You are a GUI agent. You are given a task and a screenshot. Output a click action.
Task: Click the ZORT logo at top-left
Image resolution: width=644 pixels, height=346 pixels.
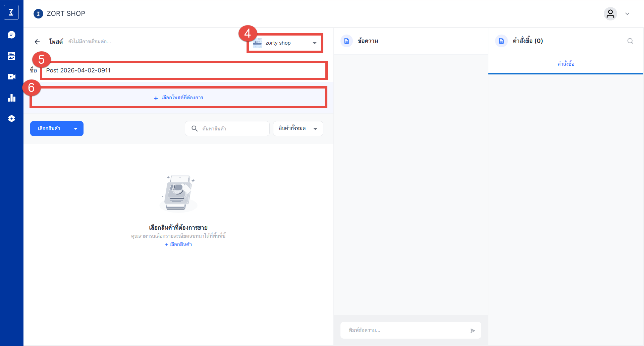[x=11, y=12]
